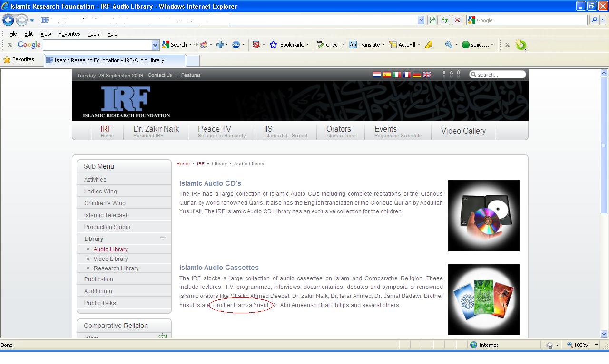Click the Bookmarks star icon
Image resolution: width=609 pixels, height=364 pixels.
(x=273, y=45)
